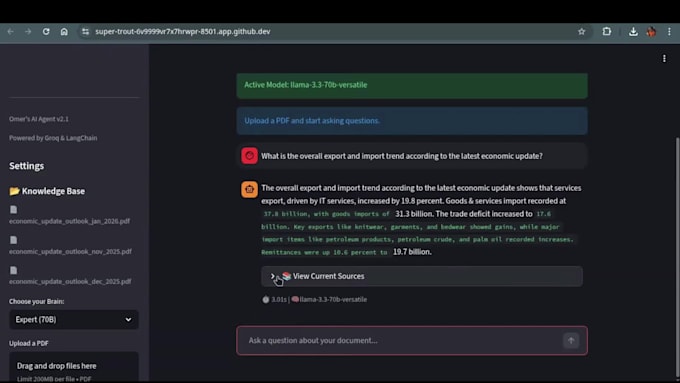Viewport: 680px width, 383px height.
Task: Click the Omer's AI Agent v2.1 text
Action: tap(39, 119)
